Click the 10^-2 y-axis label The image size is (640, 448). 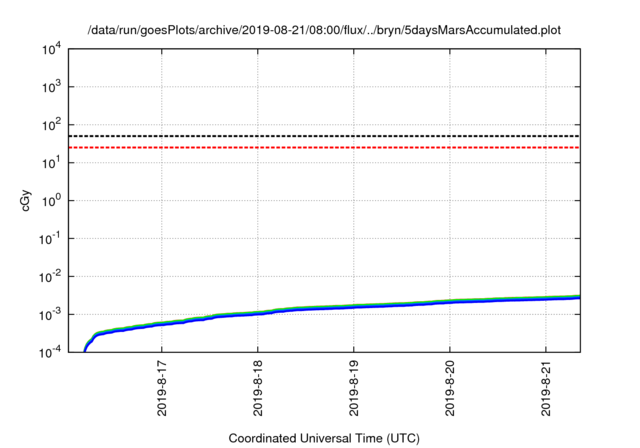click(50, 277)
